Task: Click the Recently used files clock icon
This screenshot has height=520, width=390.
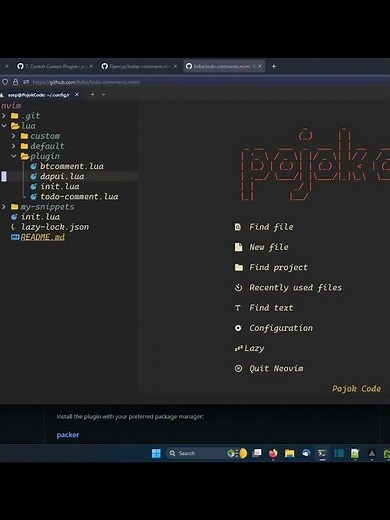Action: pos(238,287)
